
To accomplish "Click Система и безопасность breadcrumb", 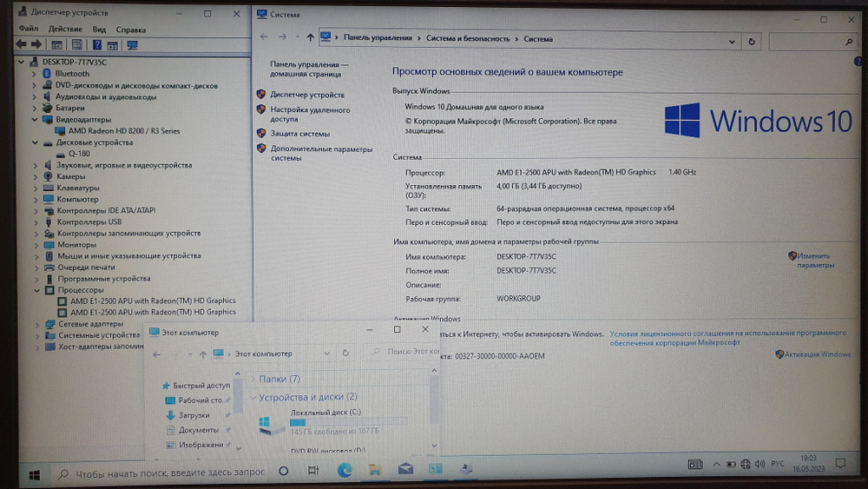I will click(468, 39).
